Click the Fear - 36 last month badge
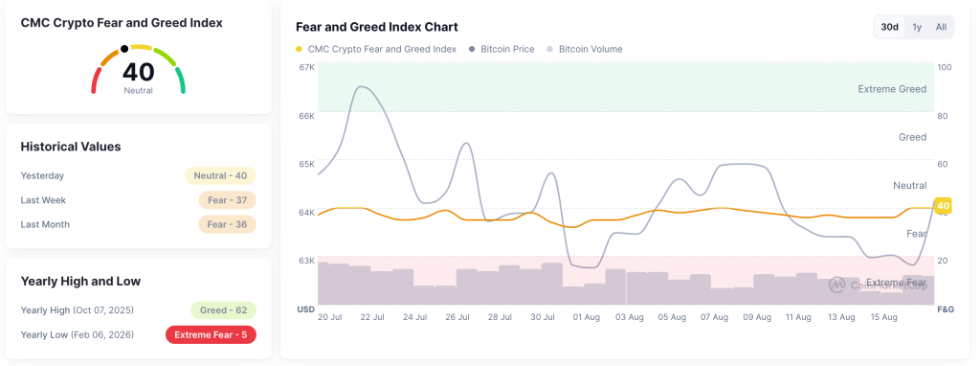 point(228,224)
